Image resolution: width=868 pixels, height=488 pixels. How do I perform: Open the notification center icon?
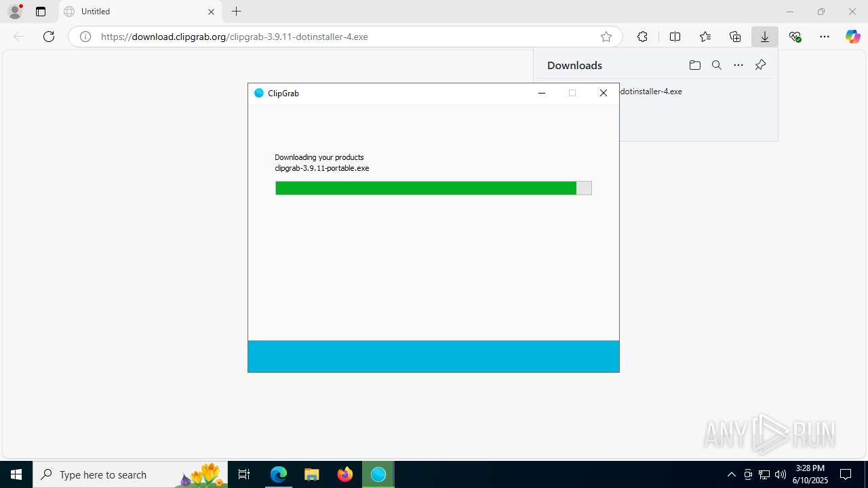pyautogui.click(x=846, y=474)
